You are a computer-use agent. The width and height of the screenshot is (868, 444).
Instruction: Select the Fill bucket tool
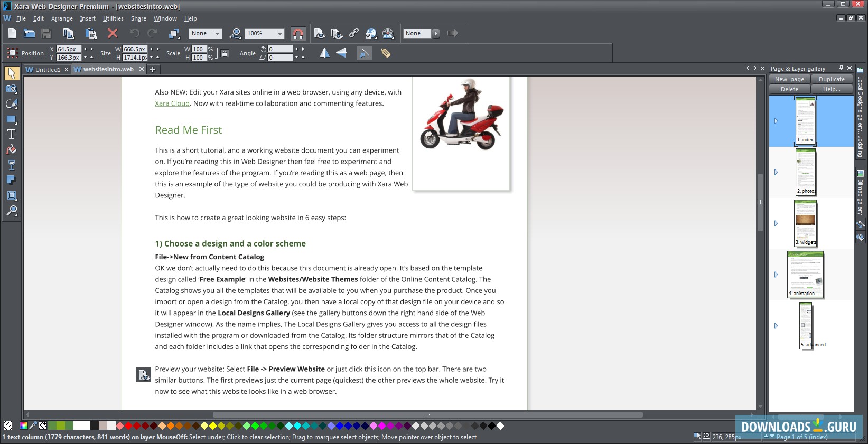click(11, 149)
